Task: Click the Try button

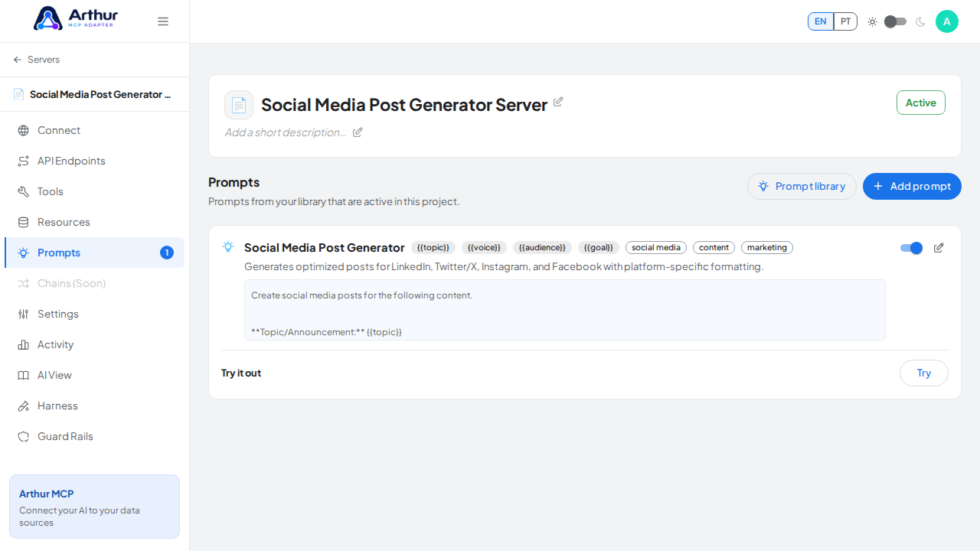Action: click(x=924, y=373)
